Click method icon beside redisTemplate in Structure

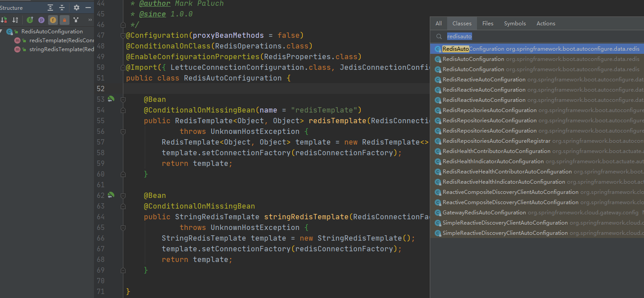pyautogui.click(x=17, y=40)
